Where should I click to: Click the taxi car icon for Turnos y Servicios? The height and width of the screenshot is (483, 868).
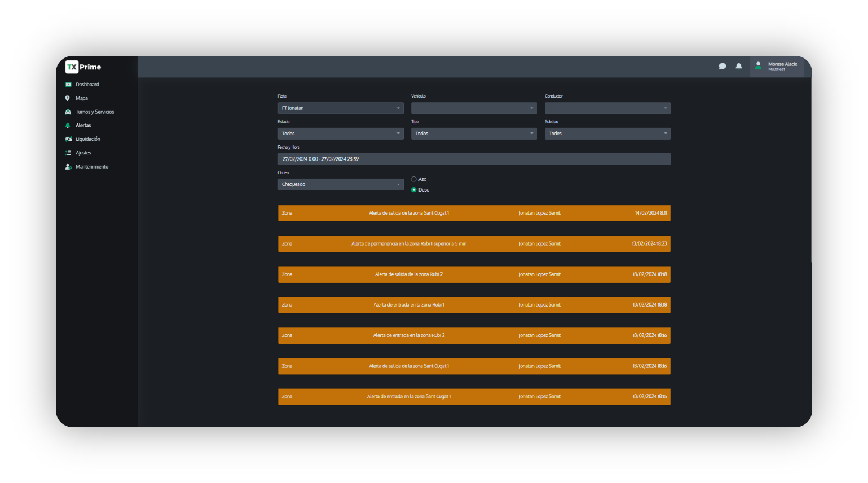coord(68,112)
